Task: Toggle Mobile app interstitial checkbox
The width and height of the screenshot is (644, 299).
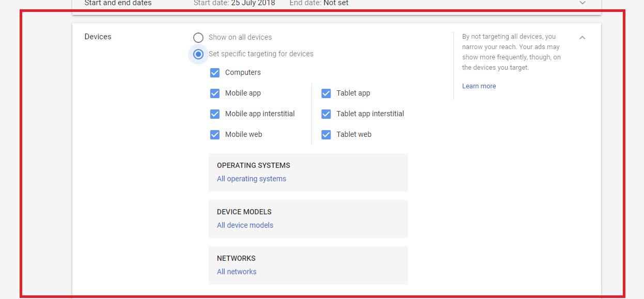Action: (215, 114)
